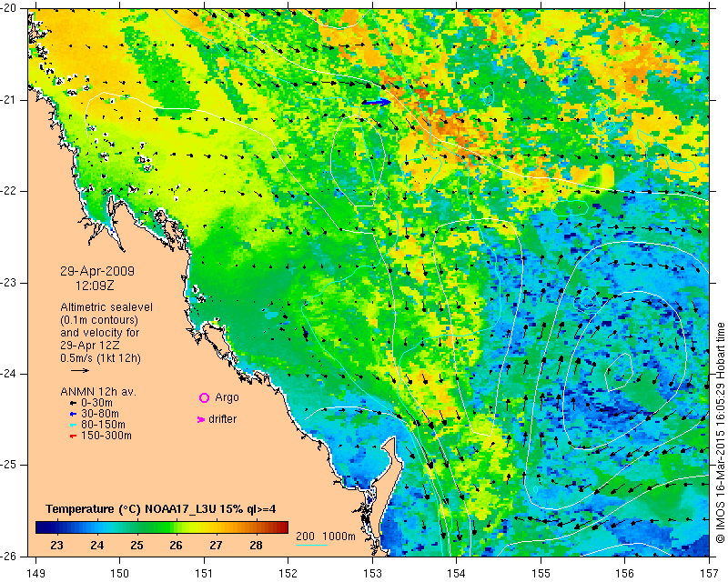Click the black 0-30m arrow legend icon
The height and width of the screenshot is (582, 728).
pos(73,404)
